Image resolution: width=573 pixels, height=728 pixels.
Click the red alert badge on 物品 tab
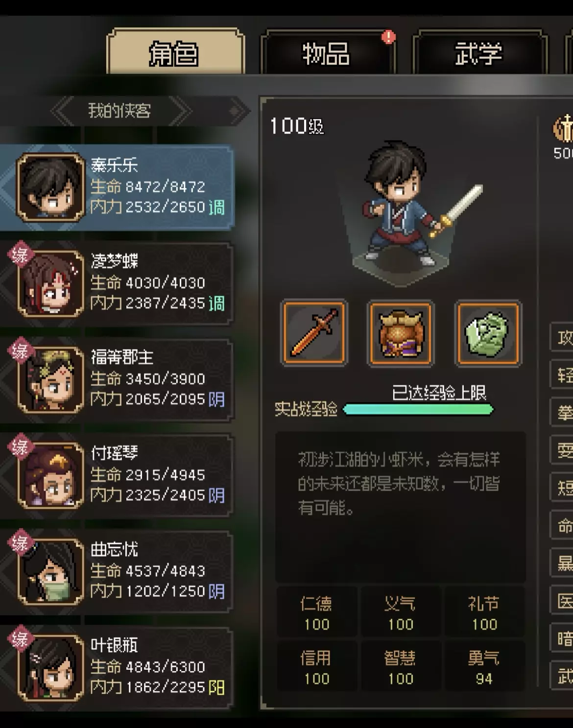(389, 37)
